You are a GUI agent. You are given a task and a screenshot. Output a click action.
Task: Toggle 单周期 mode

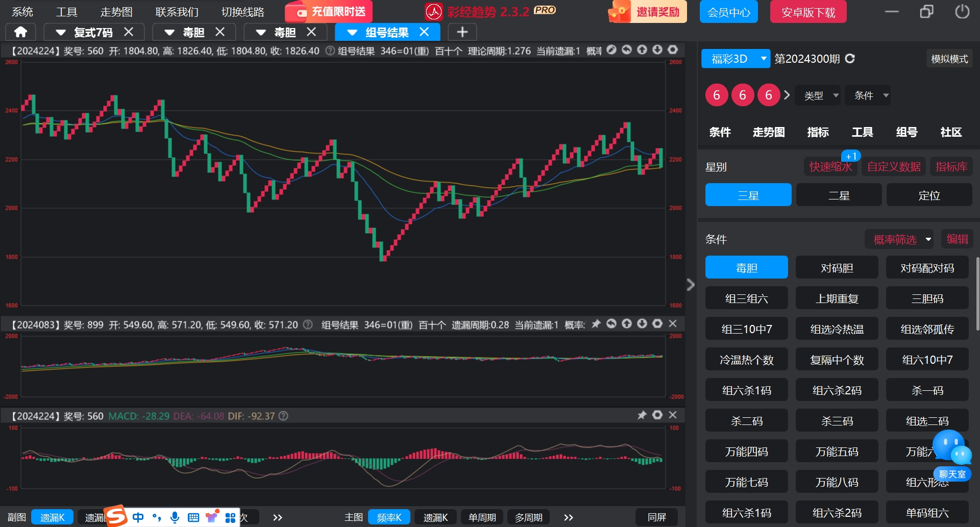click(482, 517)
